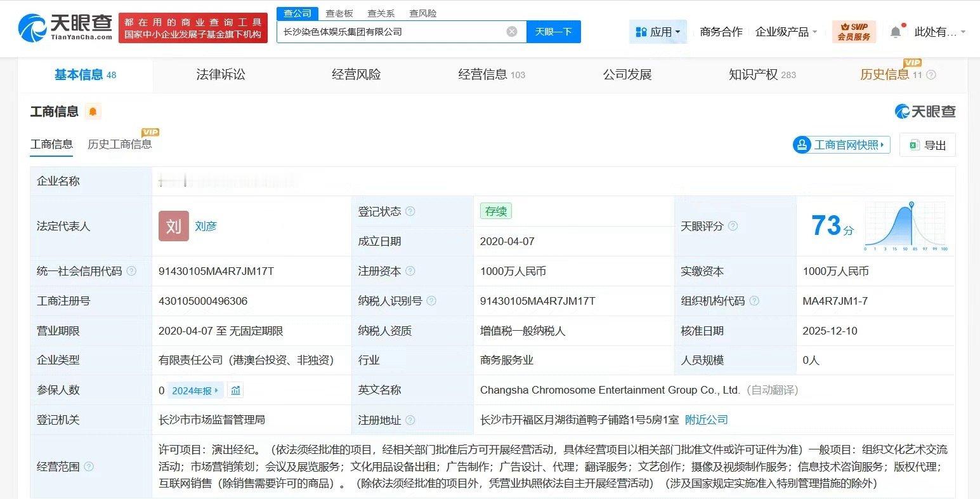The image size is (980, 499).
Task: Expand the 应用 dropdown menu
Action: pos(658,32)
